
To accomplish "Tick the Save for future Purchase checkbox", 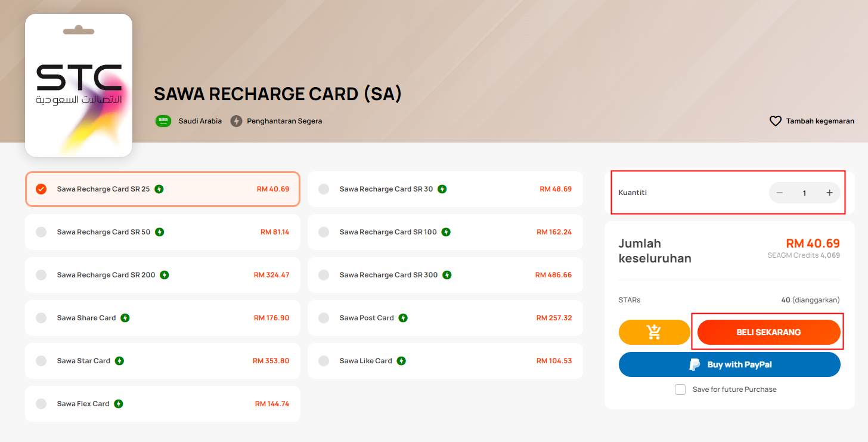I will point(680,390).
